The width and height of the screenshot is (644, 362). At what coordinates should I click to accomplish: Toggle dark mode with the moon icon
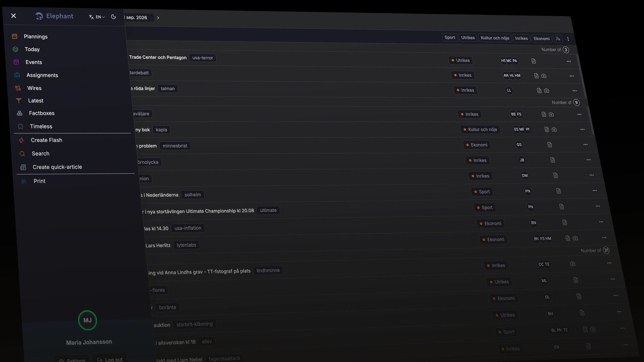(x=114, y=17)
